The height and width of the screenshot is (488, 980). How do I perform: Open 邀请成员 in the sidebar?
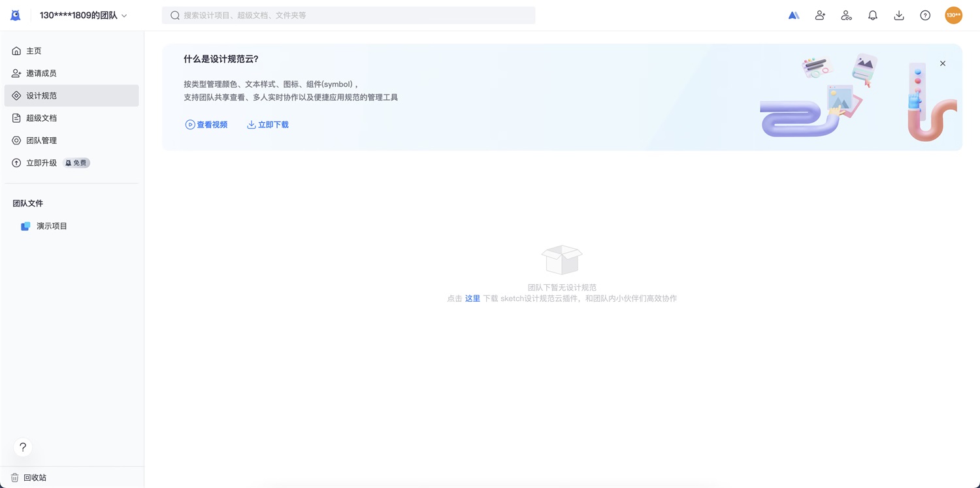(x=41, y=73)
